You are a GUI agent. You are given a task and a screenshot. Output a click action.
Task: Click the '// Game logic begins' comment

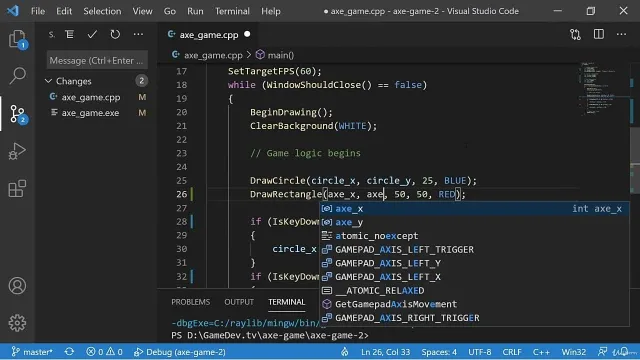tap(305, 153)
